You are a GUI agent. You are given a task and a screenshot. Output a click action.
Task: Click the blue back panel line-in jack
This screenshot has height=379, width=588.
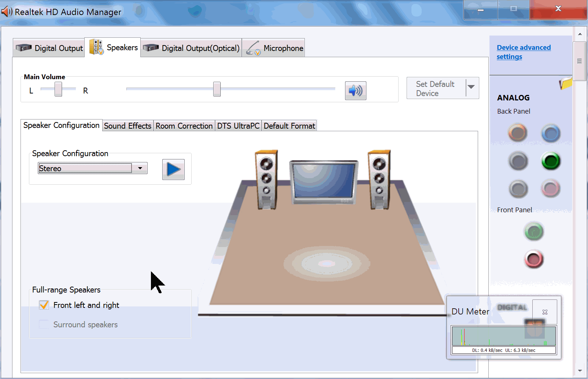click(551, 133)
